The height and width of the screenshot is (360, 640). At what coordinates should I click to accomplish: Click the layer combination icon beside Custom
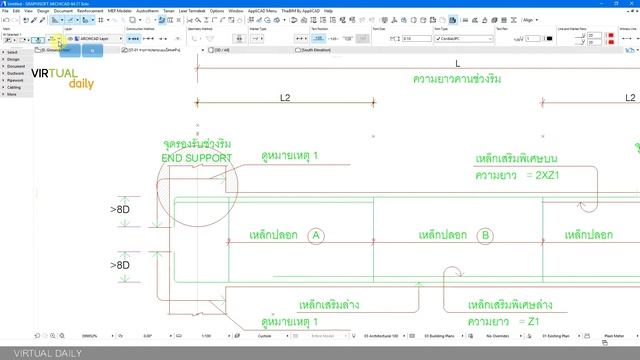(x=237, y=336)
